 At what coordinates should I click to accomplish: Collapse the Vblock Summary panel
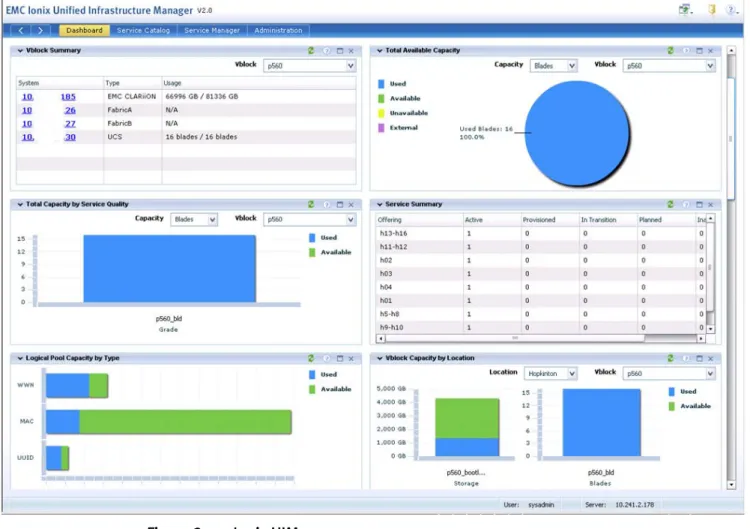(x=20, y=50)
